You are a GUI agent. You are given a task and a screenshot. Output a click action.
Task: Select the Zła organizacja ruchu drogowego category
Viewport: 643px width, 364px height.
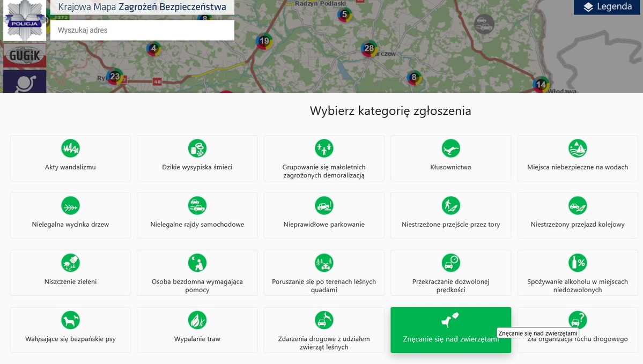coord(578,330)
